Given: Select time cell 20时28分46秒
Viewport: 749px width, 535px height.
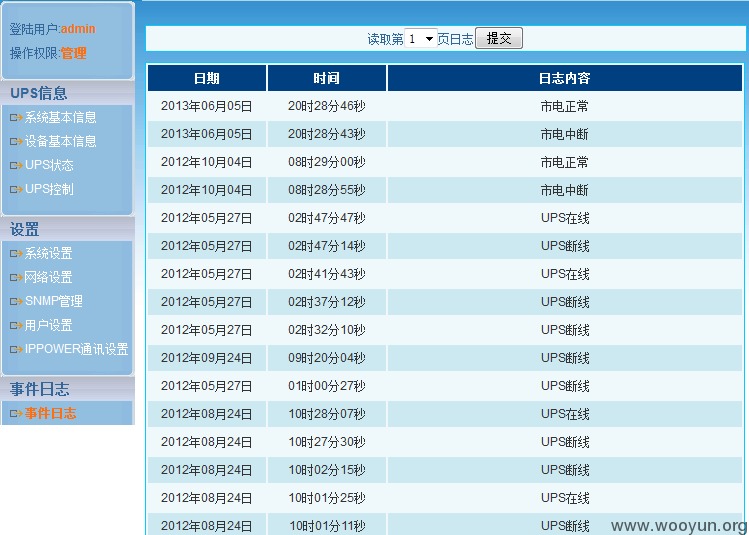Looking at the screenshot, I should pos(327,106).
